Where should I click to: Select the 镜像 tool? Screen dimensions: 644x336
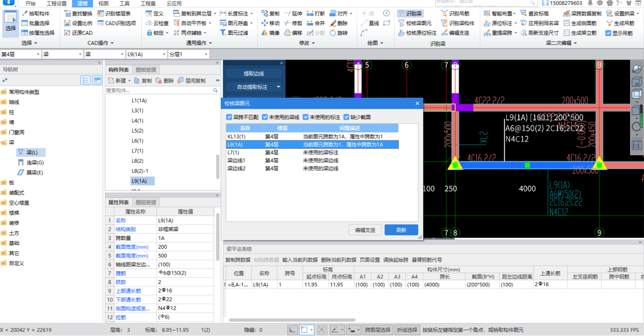coord(270,33)
